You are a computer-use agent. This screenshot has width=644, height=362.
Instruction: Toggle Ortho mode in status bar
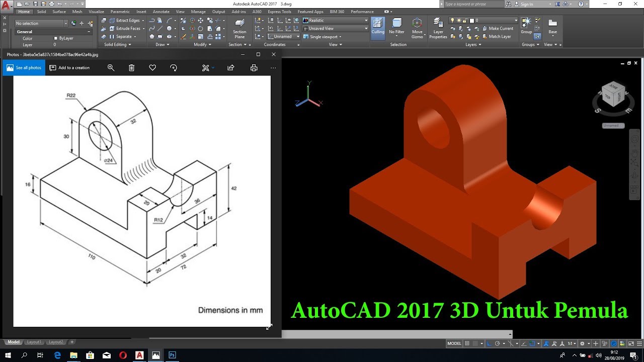click(x=489, y=343)
